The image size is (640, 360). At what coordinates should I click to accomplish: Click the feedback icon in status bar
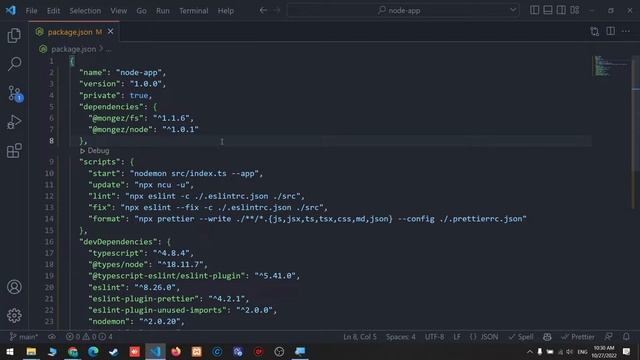point(609,337)
